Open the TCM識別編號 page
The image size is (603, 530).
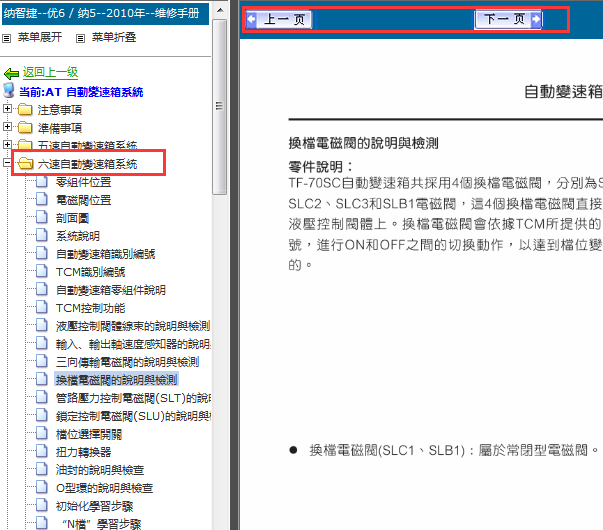pyautogui.click(x=90, y=272)
